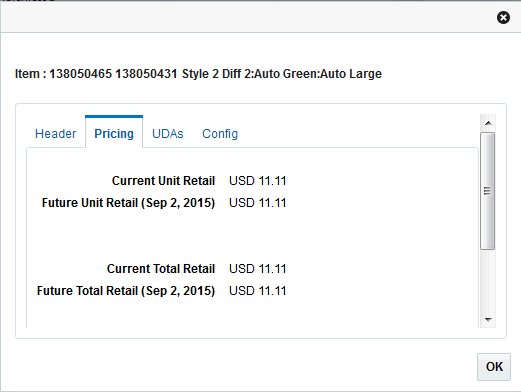Select the Pricing tab
This screenshot has height=392, width=521.
click(114, 133)
